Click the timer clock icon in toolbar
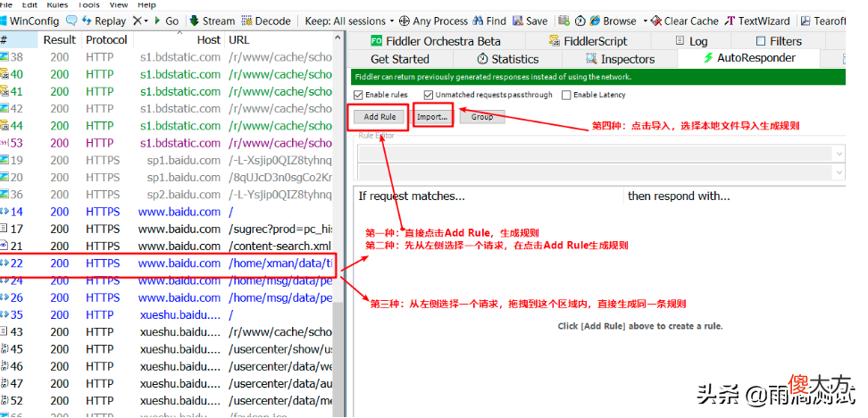Viewport: 868px width, 418px height. (580, 21)
